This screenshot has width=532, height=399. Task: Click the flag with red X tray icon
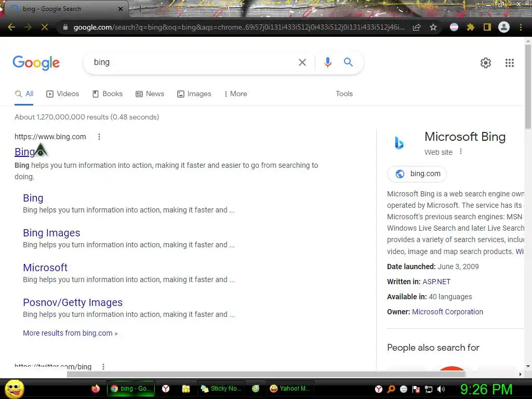(416, 389)
